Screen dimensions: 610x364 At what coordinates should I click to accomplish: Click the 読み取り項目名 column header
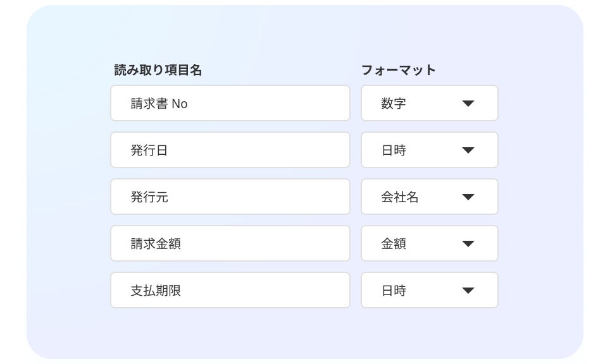tap(158, 70)
